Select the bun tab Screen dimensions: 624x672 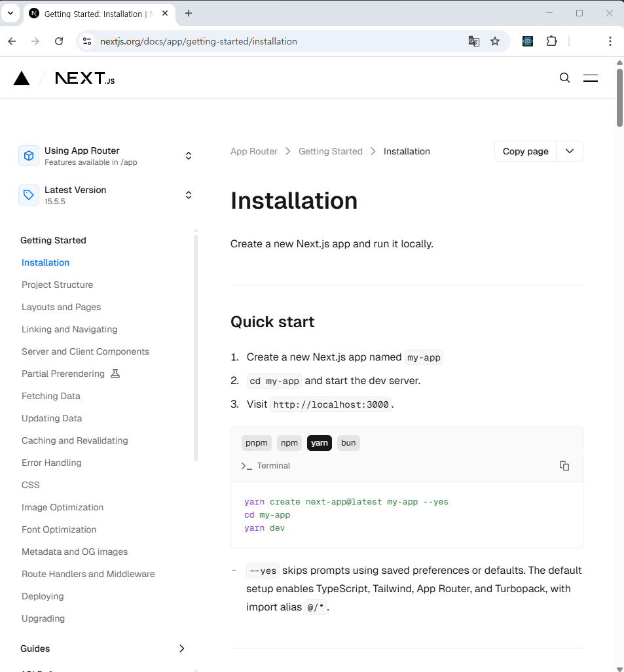click(348, 443)
